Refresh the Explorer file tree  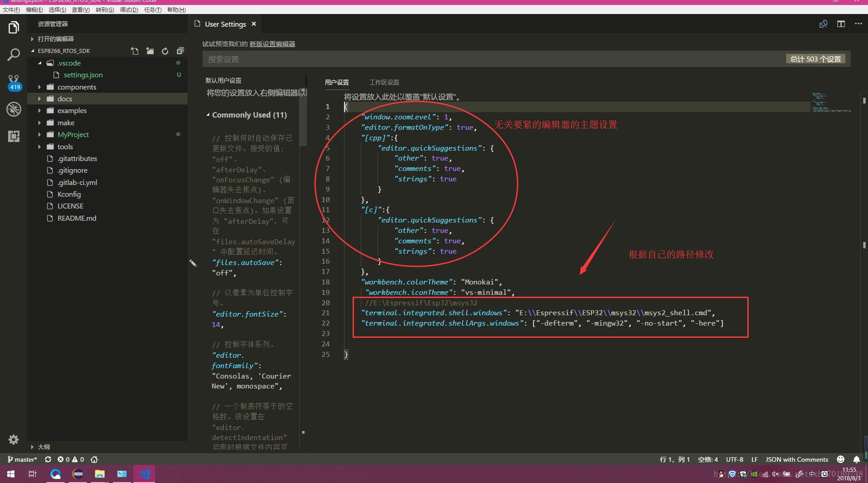pos(165,51)
